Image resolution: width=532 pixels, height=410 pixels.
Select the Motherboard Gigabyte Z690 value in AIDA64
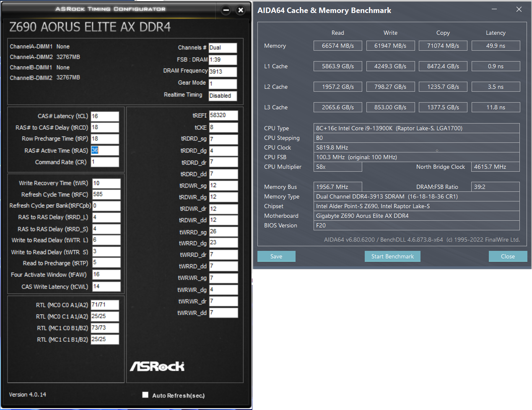coord(417,216)
